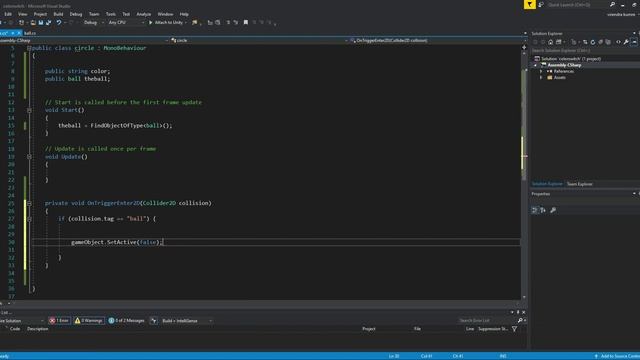The width and height of the screenshot is (640, 360).
Task: Collapse the circle class outlining box
Action: (29, 48)
